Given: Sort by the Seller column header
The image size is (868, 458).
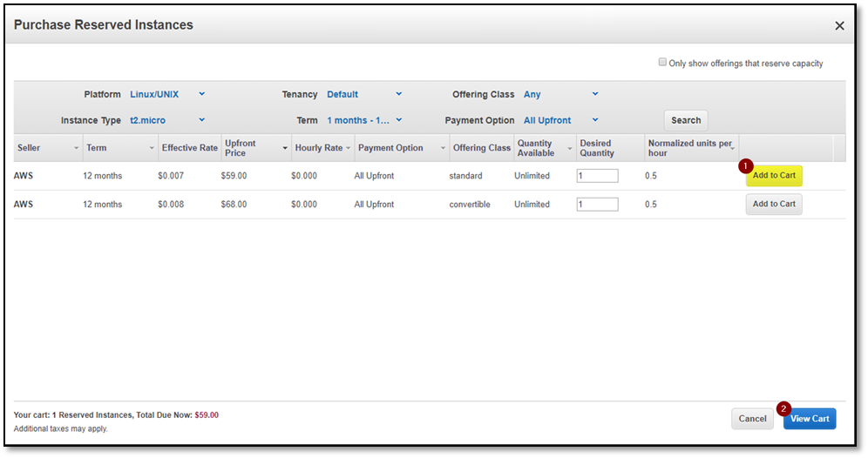Looking at the screenshot, I should [x=48, y=148].
